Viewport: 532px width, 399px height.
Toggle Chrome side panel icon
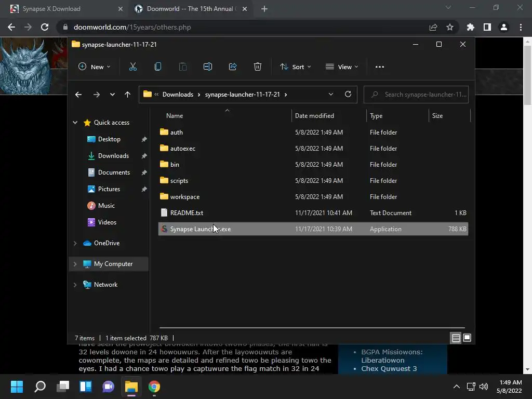(x=487, y=27)
